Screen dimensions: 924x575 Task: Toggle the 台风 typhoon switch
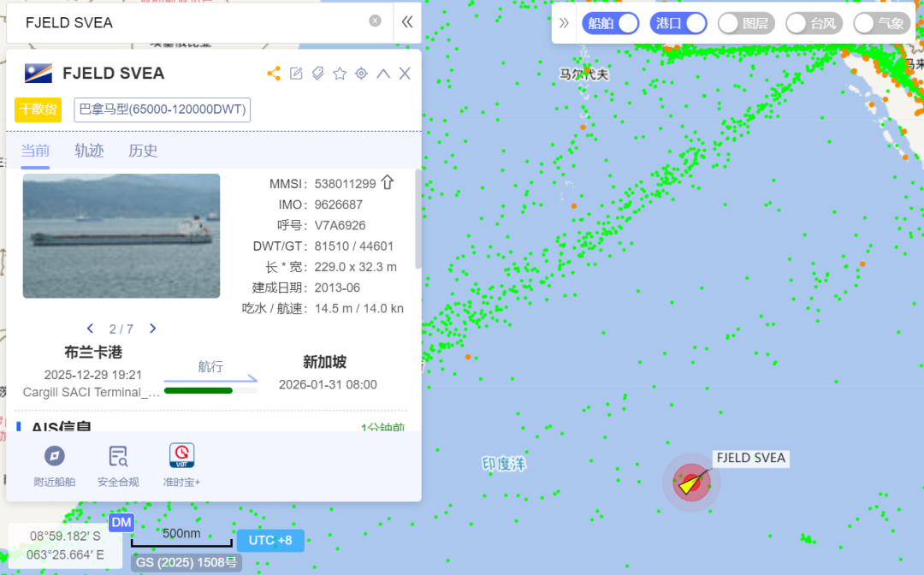click(x=814, y=23)
